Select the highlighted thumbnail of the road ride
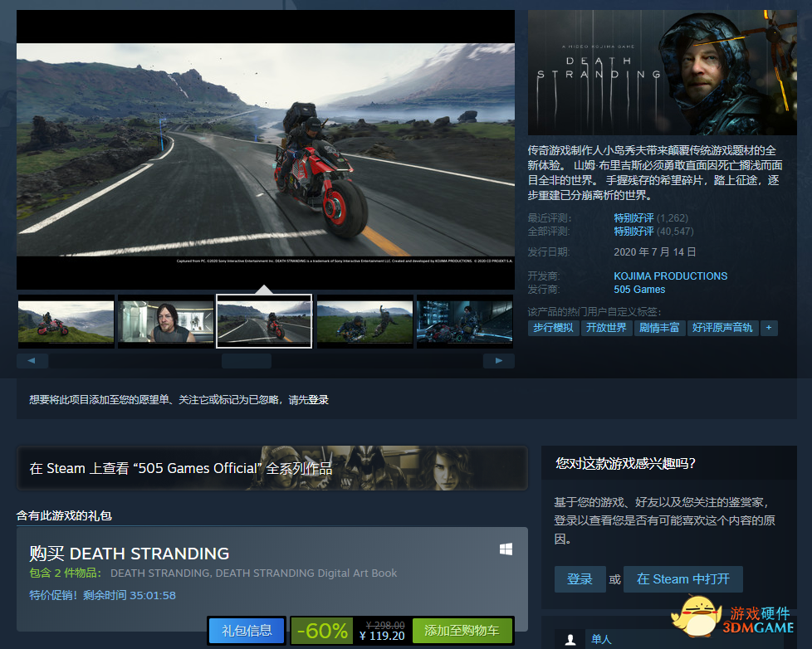 264,321
